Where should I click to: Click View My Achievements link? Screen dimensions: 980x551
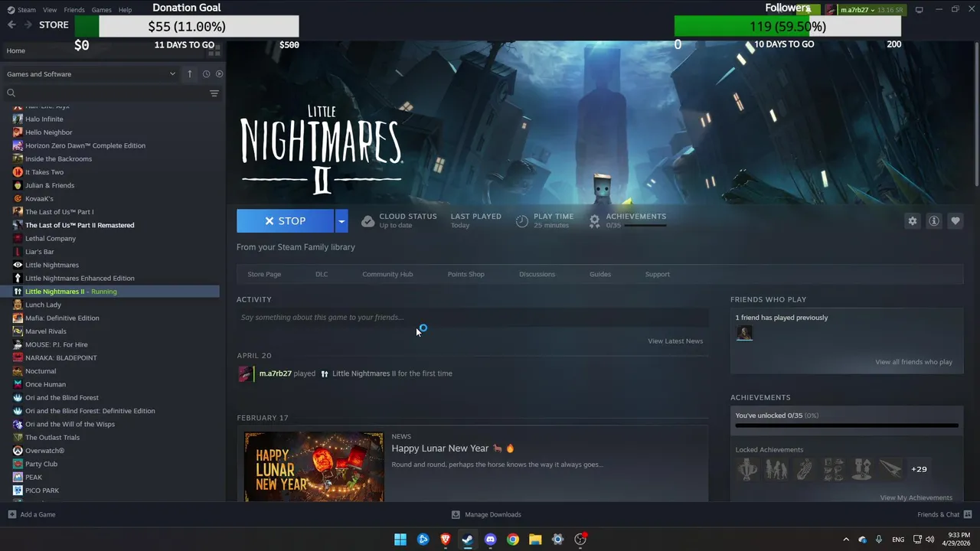pos(916,498)
